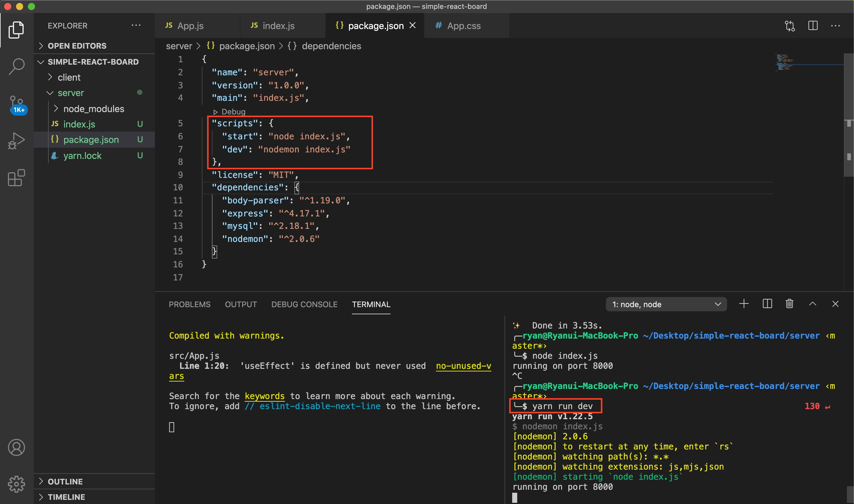The image size is (854, 504).
Task: Switch to the App.css tab
Action: tap(463, 26)
